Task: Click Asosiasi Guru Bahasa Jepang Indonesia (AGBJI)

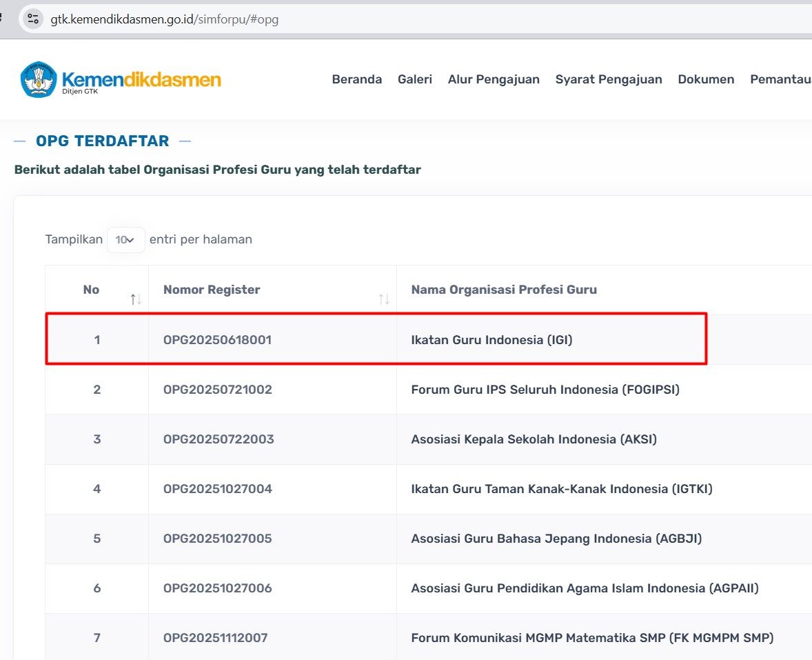Action: tap(557, 539)
